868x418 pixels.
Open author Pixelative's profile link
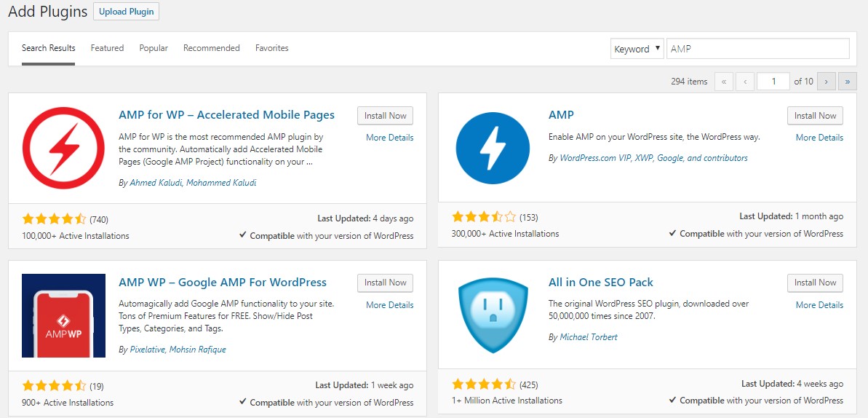(148, 350)
